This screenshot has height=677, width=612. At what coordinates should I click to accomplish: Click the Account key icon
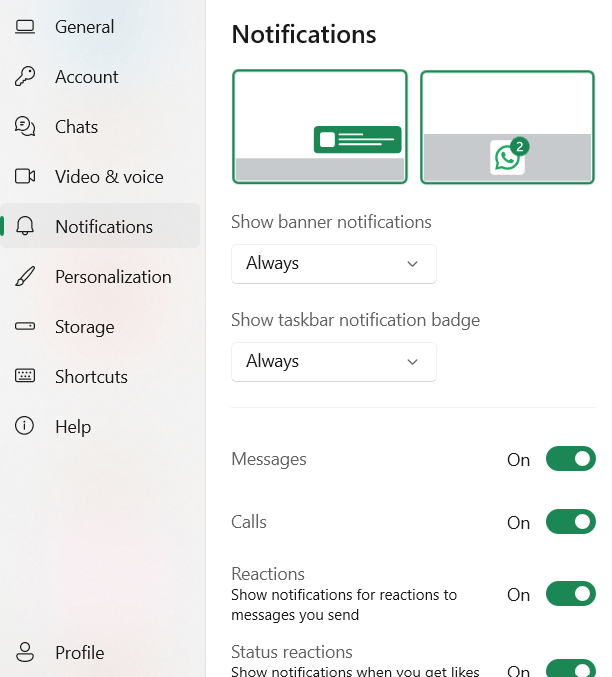(25, 77)
